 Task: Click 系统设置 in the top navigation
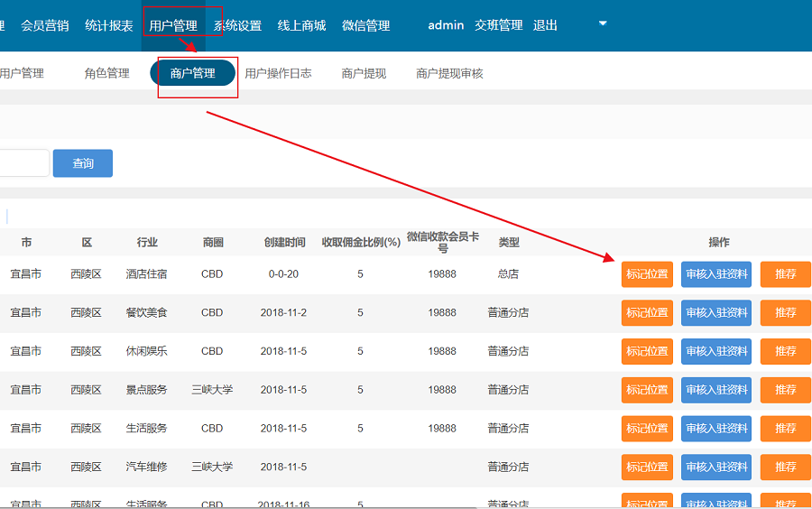[238, 25]
